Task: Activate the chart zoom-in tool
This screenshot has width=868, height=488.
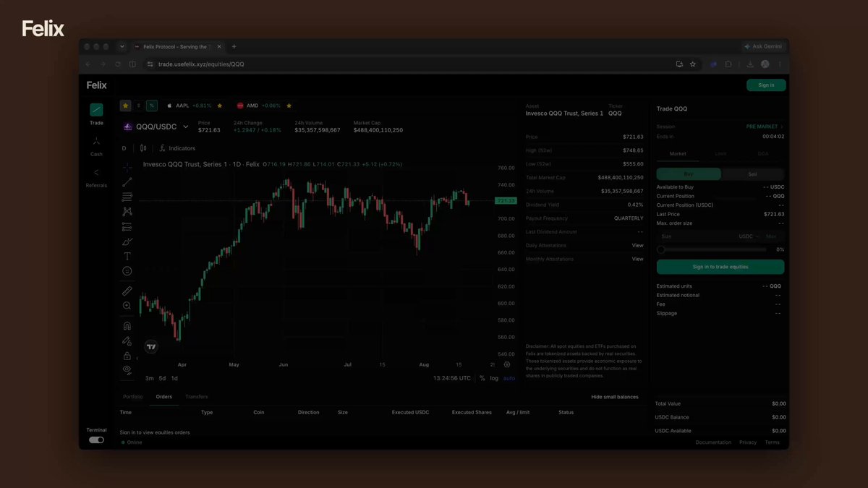Action: coord(127,306)
